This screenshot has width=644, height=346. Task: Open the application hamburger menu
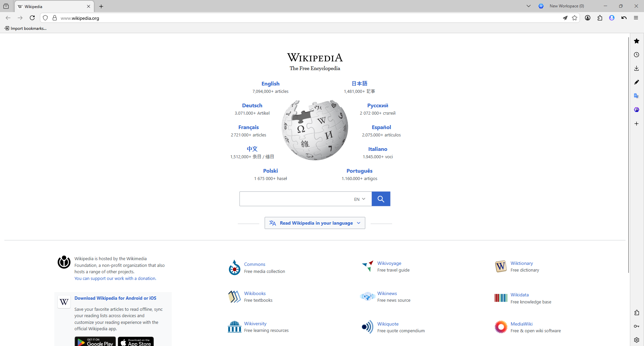[636, 18]
